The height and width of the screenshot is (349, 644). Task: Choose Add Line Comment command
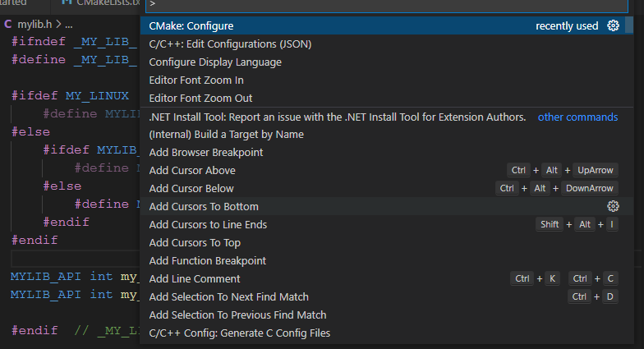pos(386,279)
